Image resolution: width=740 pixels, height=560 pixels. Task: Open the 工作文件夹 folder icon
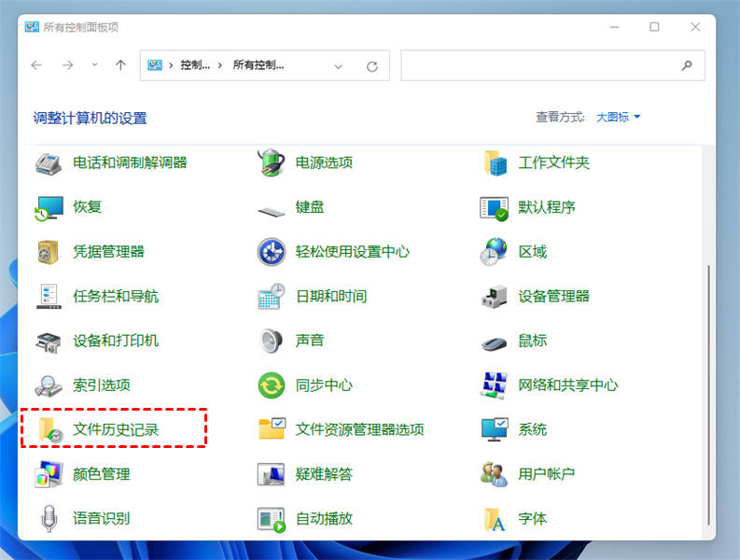pos(495,163)
